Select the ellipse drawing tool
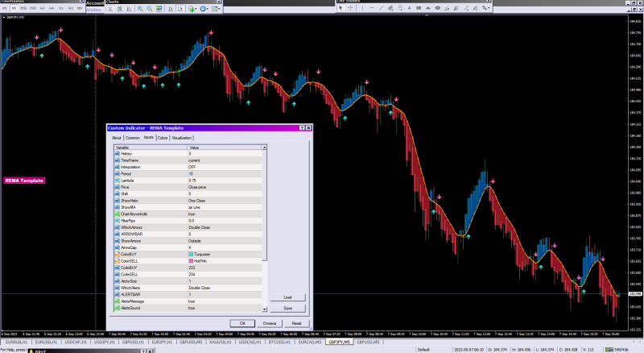 coord(437,8)
